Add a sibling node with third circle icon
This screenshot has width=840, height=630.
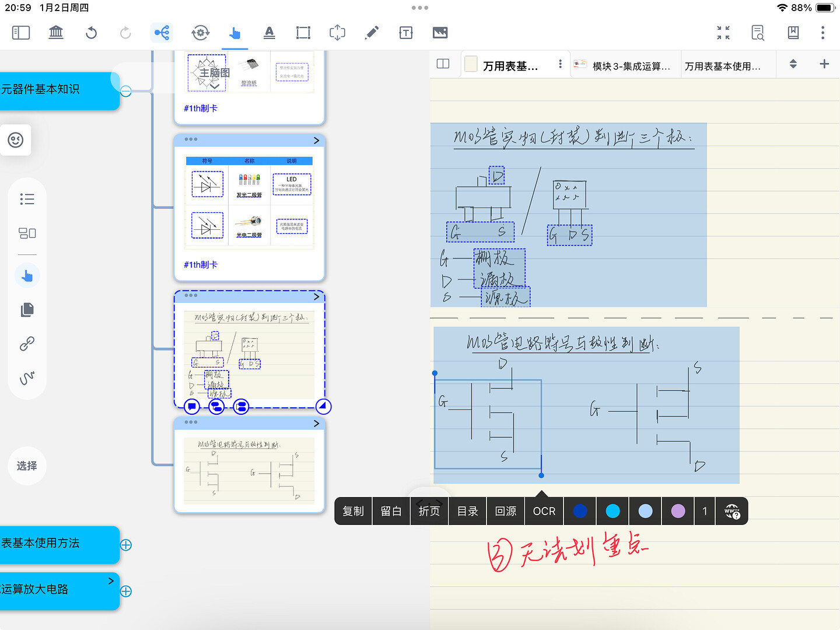(x=241, y=407)
